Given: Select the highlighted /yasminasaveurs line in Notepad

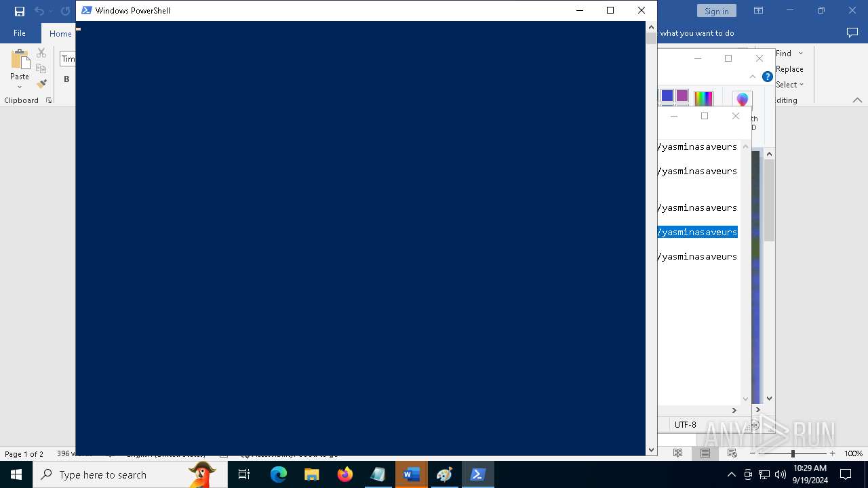Looking at the screenshot, I should (697, 232).
